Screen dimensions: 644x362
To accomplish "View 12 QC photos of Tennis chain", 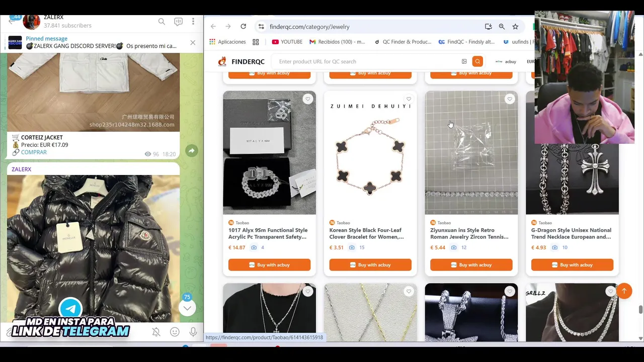I will 458,247.
